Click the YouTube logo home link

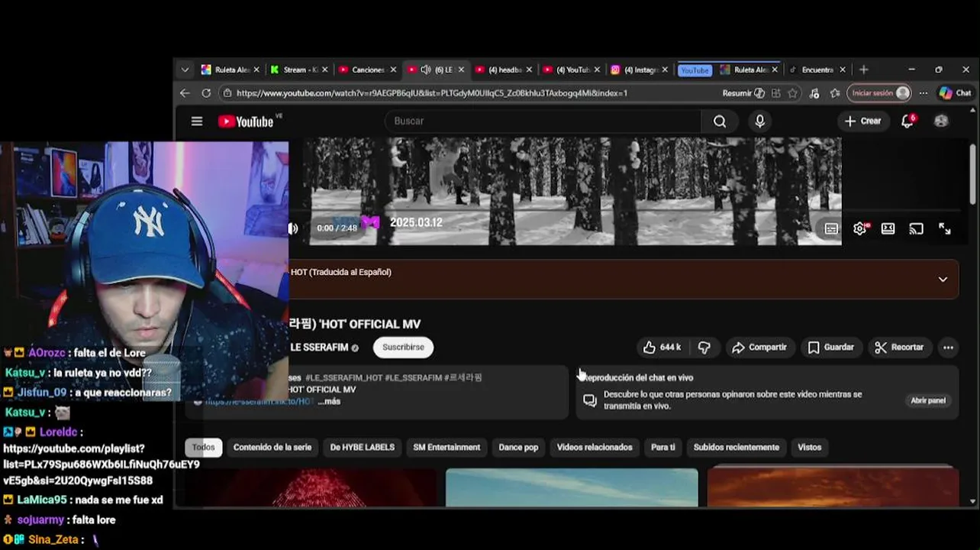click(x=246, y=121)
